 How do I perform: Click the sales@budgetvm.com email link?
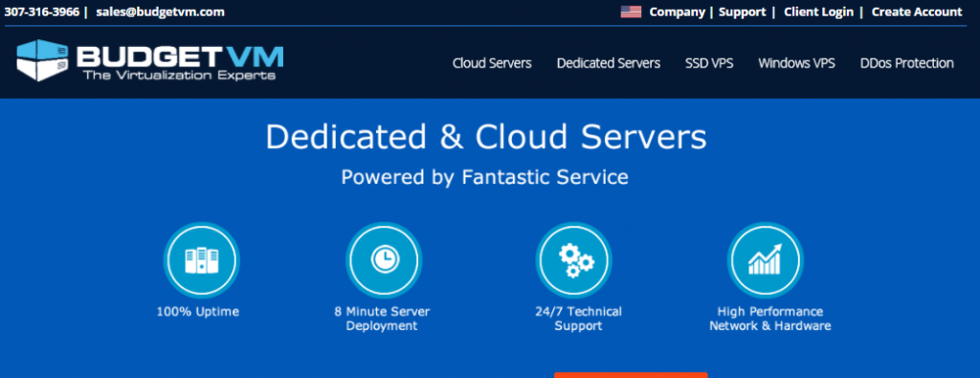click(x=160, y=11)
